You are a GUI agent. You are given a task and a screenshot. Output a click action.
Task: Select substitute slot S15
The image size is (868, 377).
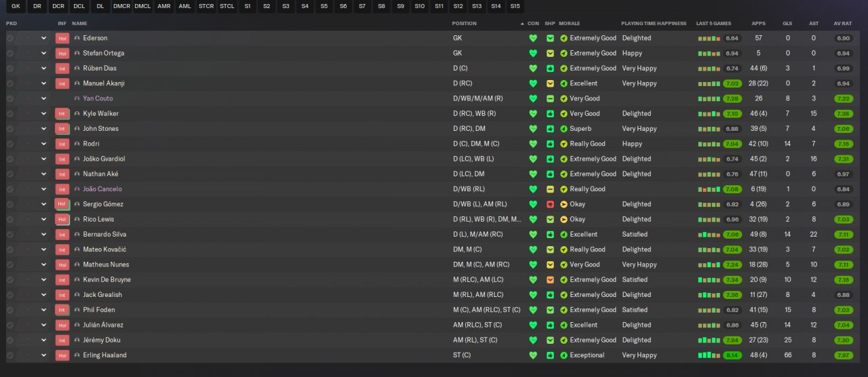click(x=515, y=6)
